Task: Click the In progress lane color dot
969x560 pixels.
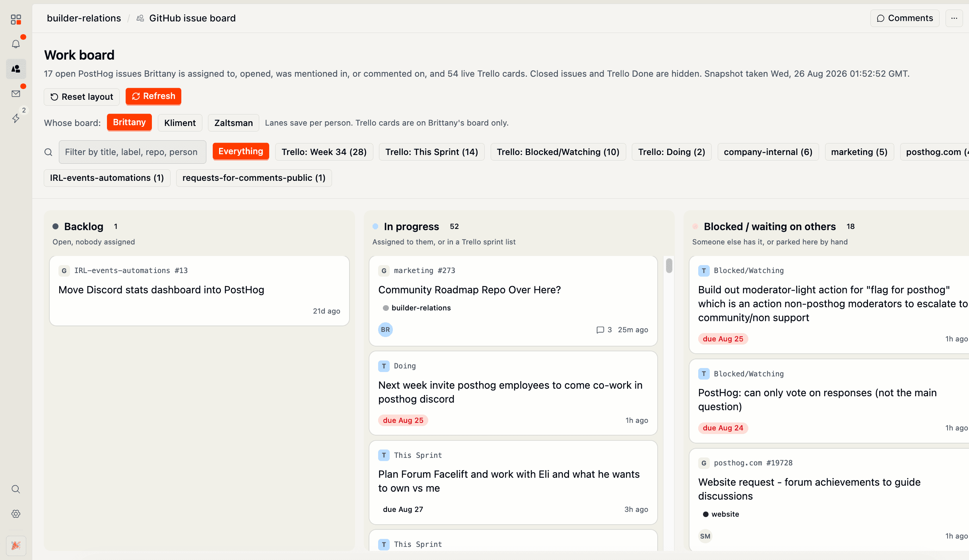Action: click(375, 227)
